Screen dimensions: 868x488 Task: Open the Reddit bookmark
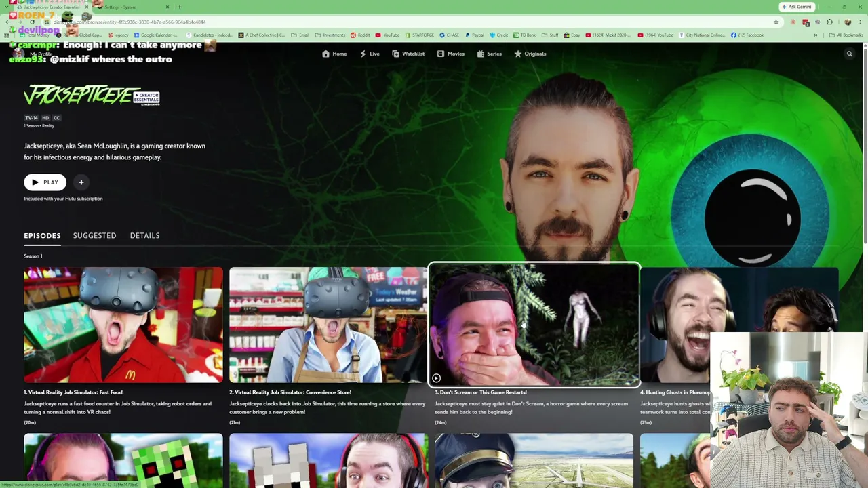pyautogui.click(x=361, y=35)
